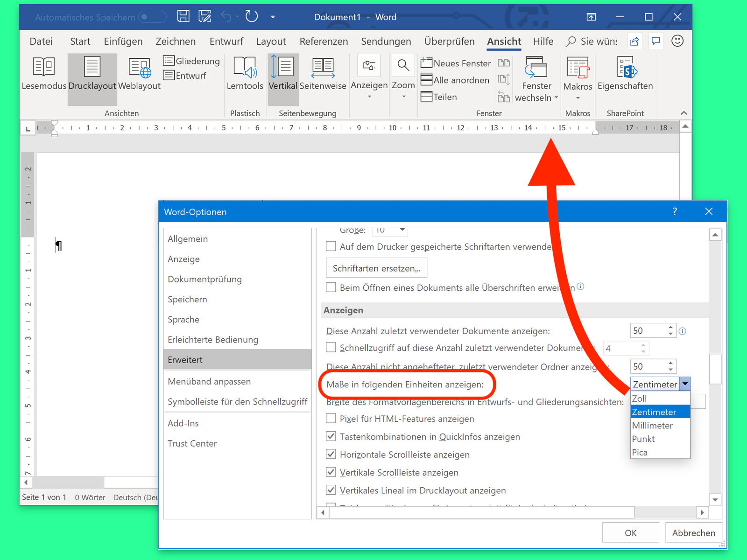This screenshot has width=747, height=560.
Task: Click the Save icon in title bar
Action: click(183, 17)
